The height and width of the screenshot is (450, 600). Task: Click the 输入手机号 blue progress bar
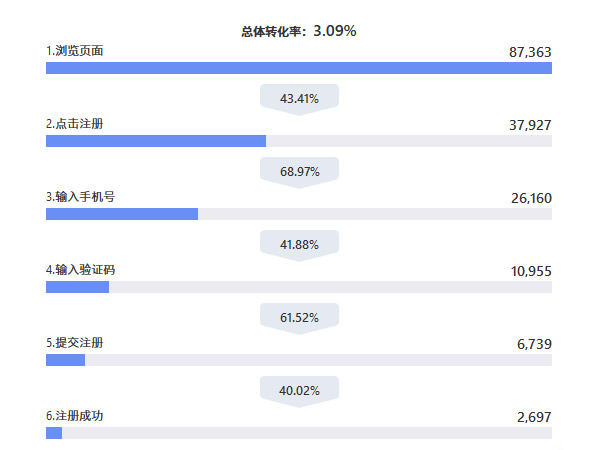tap(122, 214)
